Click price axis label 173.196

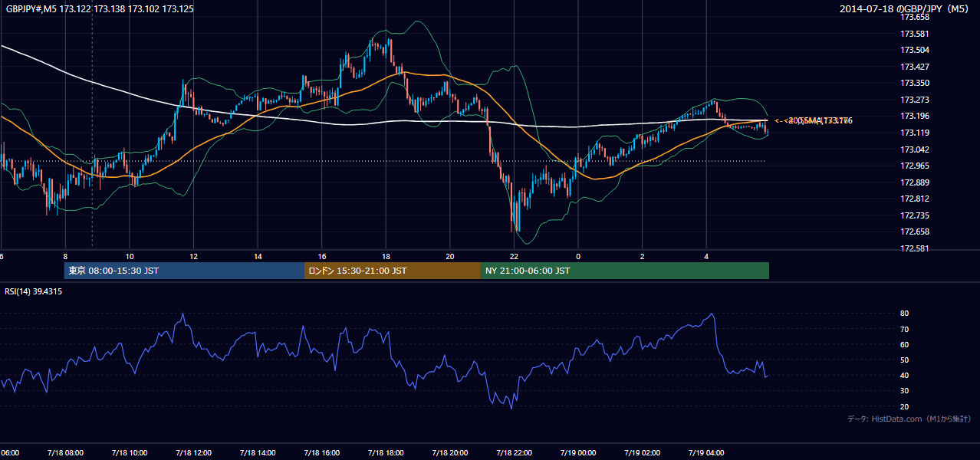click(914, 117)
